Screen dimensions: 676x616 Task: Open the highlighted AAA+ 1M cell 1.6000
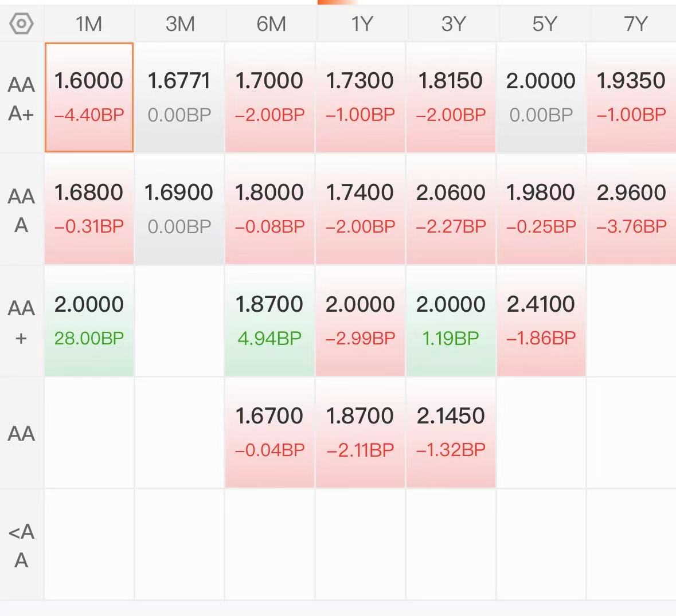coord(89,97)
